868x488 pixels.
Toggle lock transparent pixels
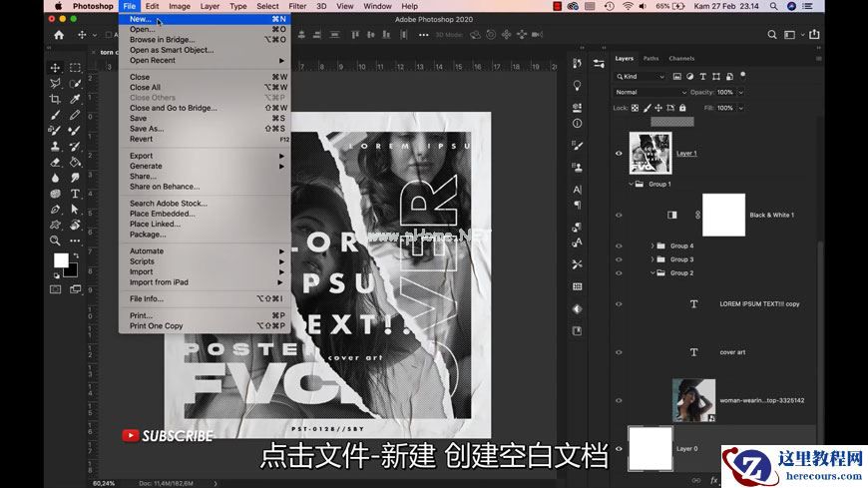[x=635, y=108]
